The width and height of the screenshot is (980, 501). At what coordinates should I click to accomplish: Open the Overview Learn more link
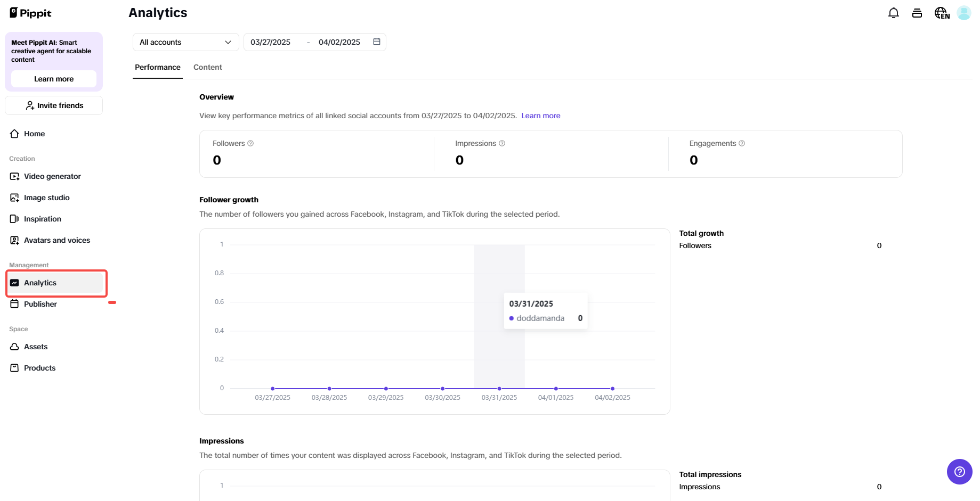pyautogui.click(x=540, y=116)
